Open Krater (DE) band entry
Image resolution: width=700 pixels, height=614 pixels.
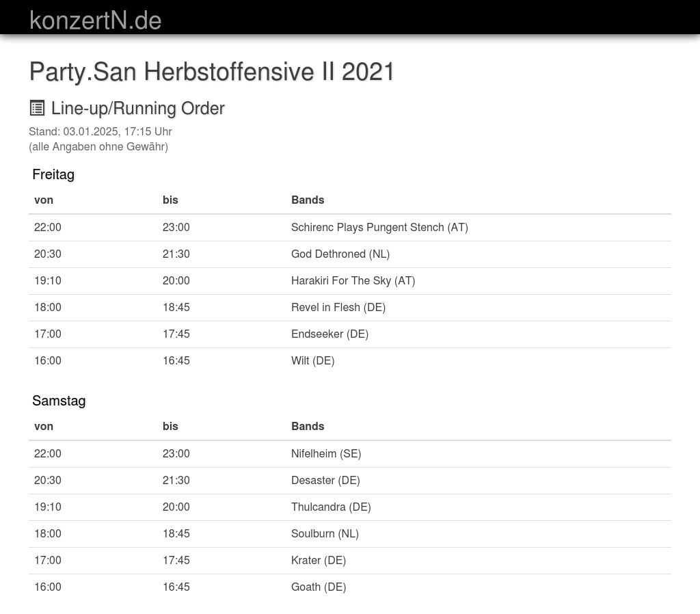tap(318, 560)
